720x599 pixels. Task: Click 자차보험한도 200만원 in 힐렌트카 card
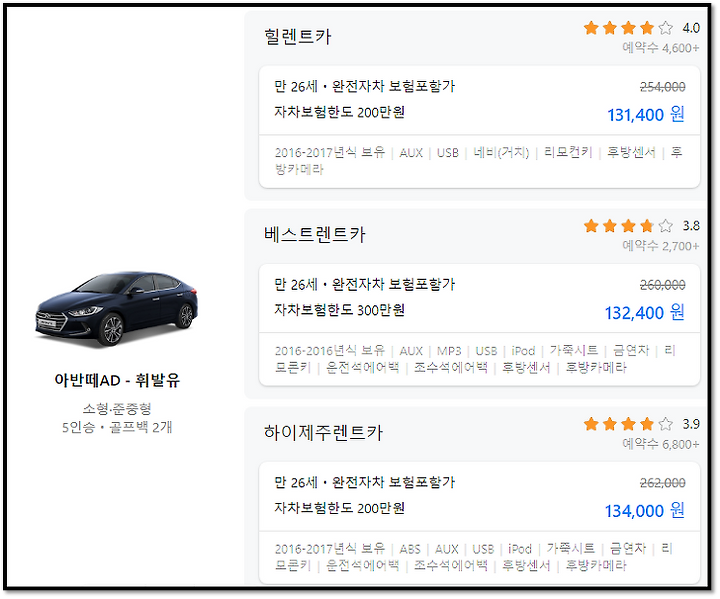click(x=339, y=112)
